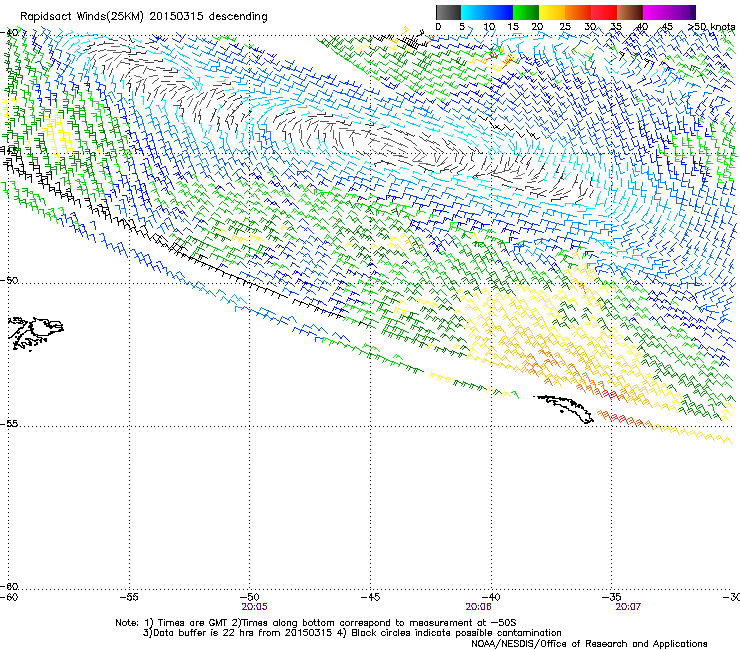Click the "-35" longitude label on bottom axis
This screenshot has width=740, height=650.
coord(612,597)
